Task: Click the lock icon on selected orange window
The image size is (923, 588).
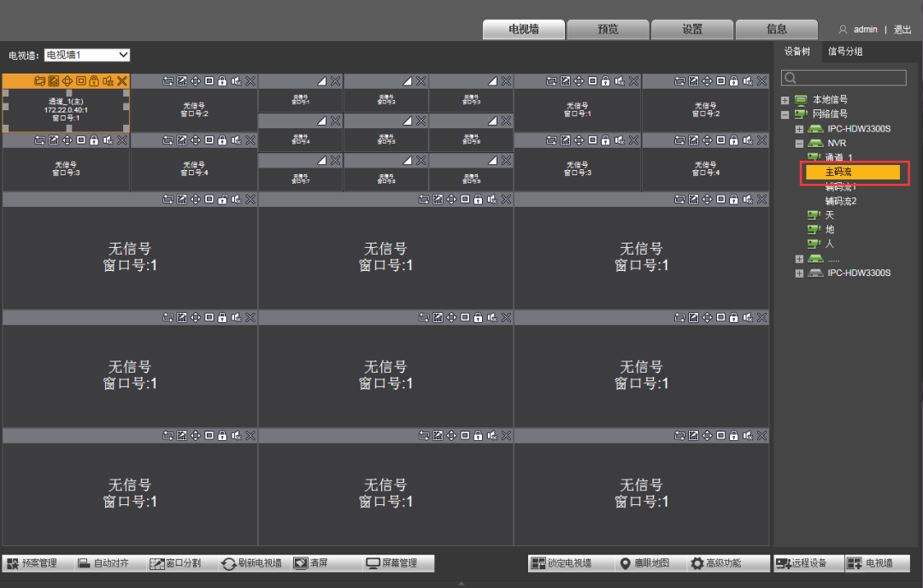Action: point(95,81)
